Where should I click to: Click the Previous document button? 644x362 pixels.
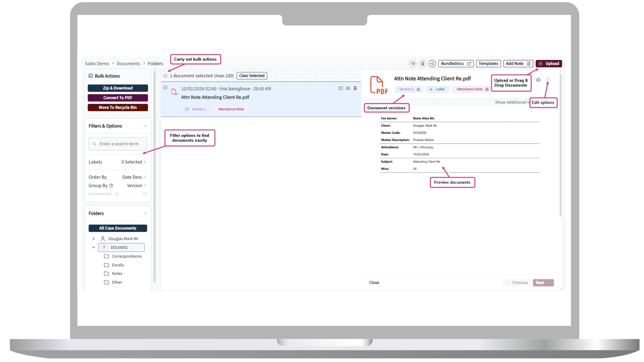coord(517,283)
